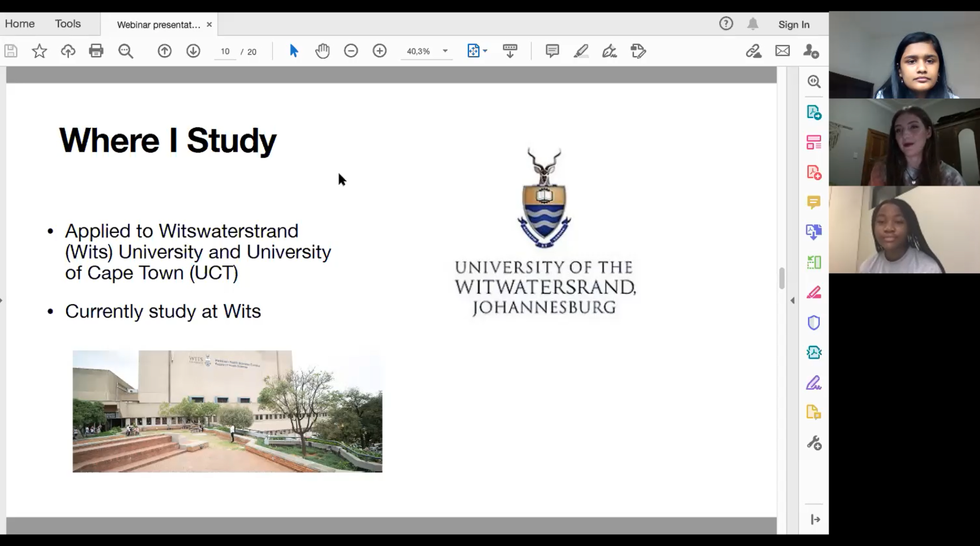Open Export PDF tool in sidebar
The height and width of the screenshot is (546, 980).
point(814,113)
